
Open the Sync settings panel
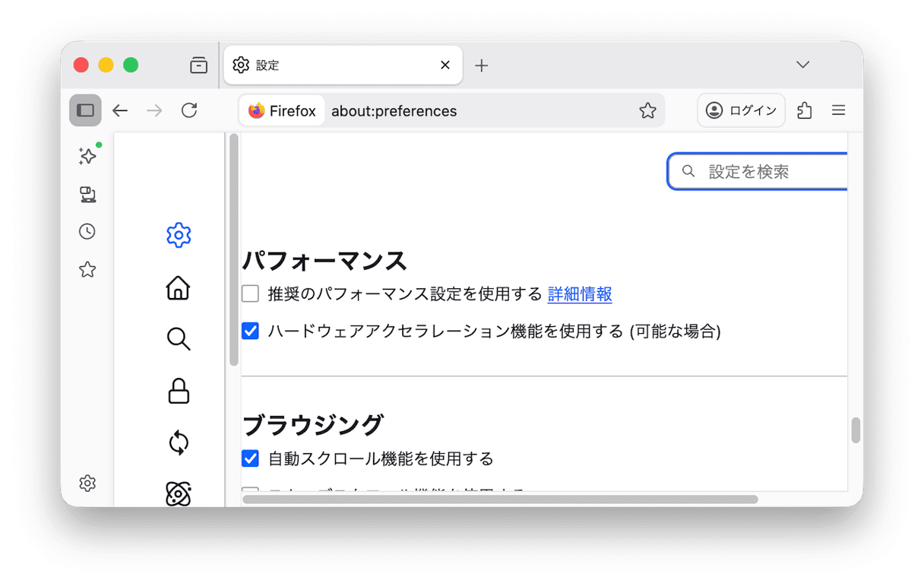tap(178, 443)
